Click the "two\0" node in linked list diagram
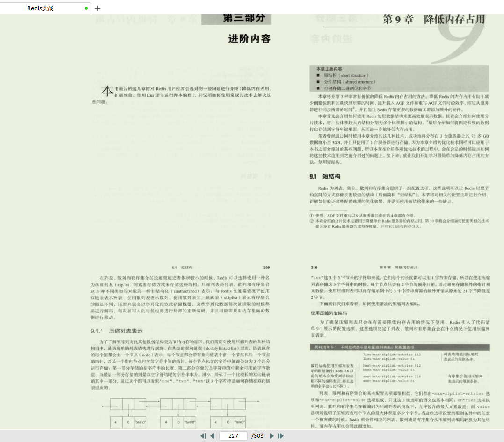504x442 pixels. (190, 422)
